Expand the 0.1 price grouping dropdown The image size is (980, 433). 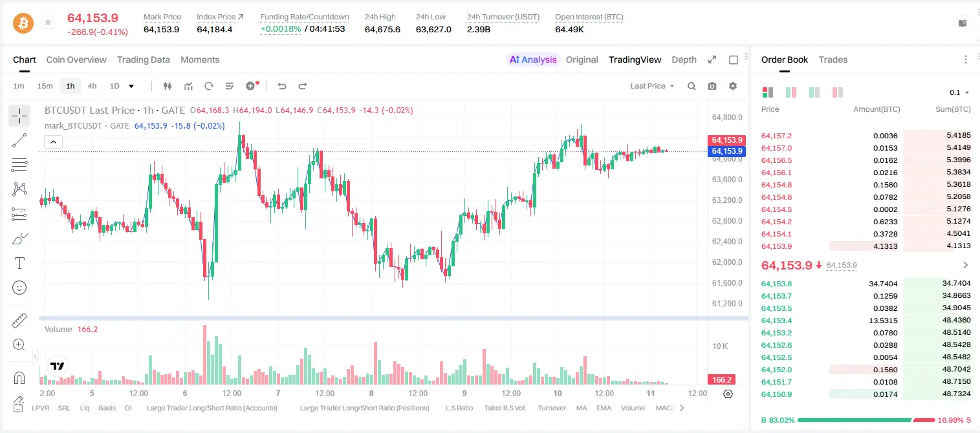coord(959,92)
